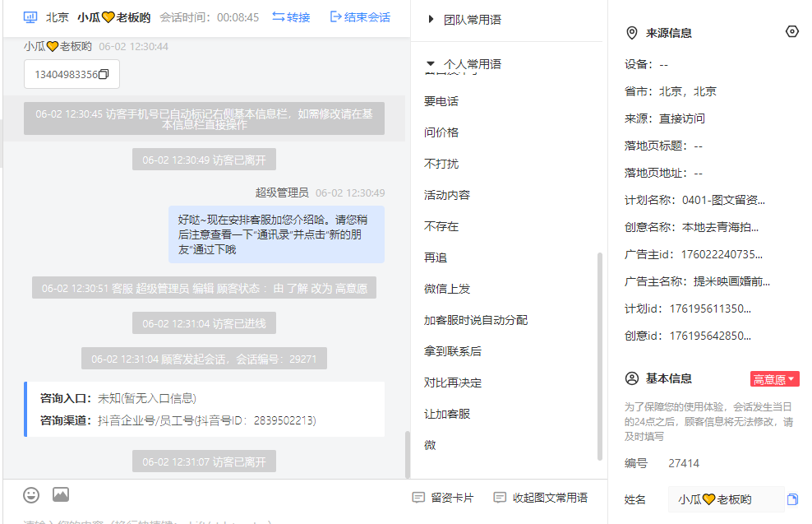The height and width of the screenshot is (524, 812).
Task: Click the user profile icon beside 基本信息
Action: click(x=632, y=378)
